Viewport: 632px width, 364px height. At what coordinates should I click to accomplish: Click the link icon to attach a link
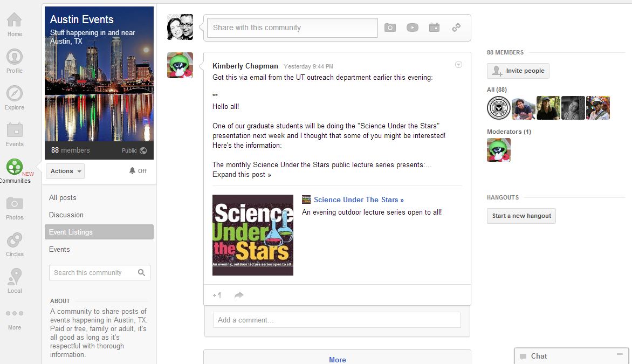(x=456, y=28)
